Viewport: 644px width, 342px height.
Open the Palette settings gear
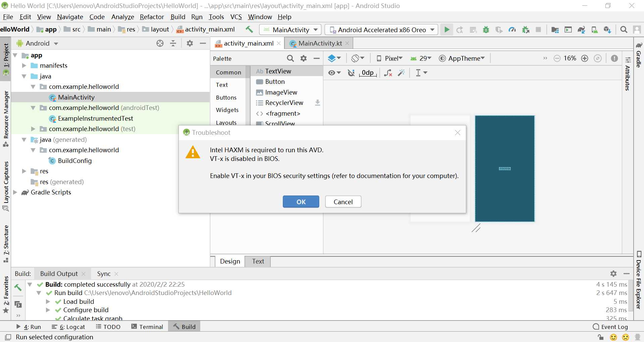[x=304, y=58]
